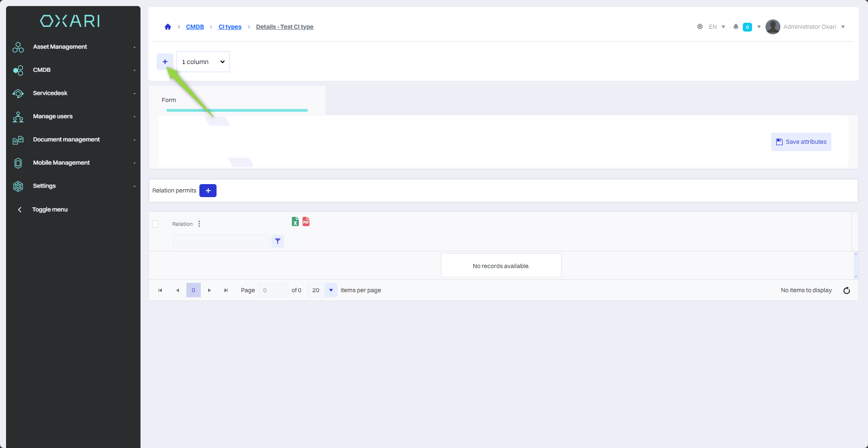This screenshot has height=448, width=868.
Task: Open the settings gear in top bar
Action: coord(700,27)
